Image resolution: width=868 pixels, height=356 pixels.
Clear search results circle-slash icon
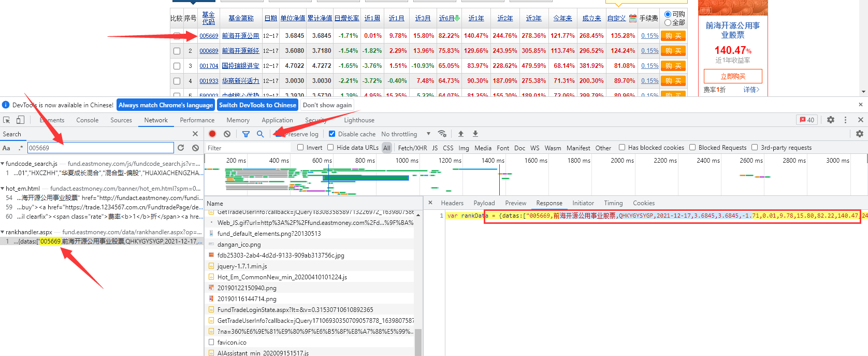pos(195,148)
